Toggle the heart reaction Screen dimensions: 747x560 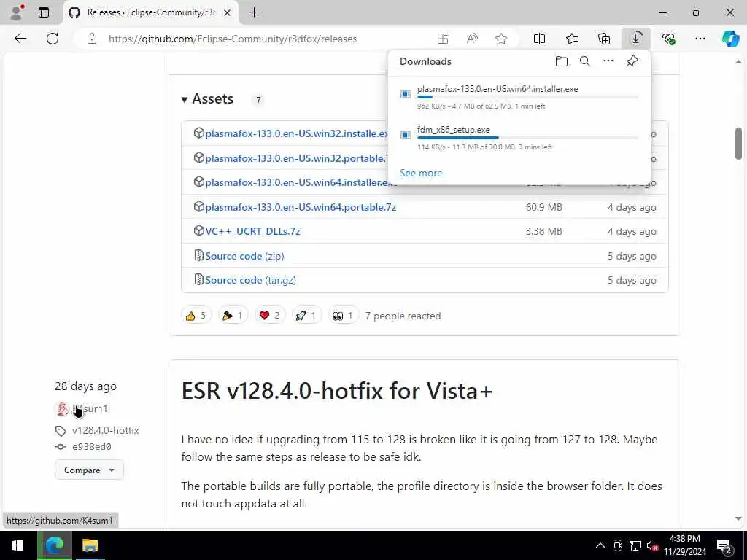[x=270, y=315]
